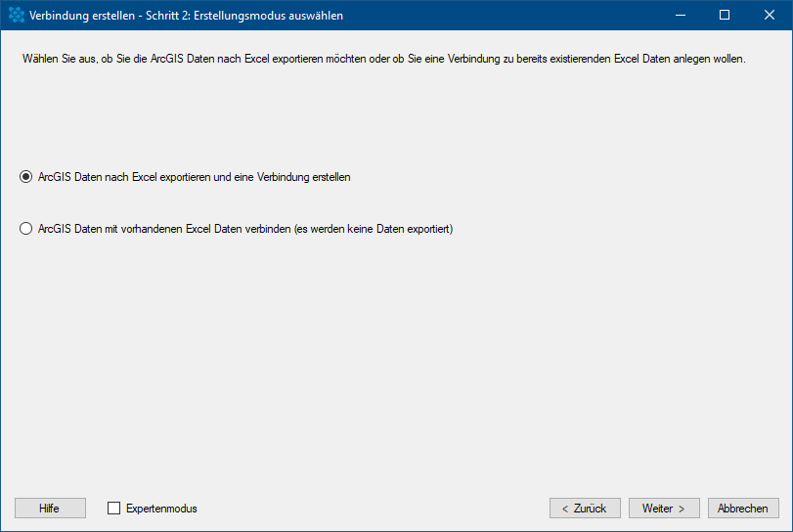Click the window title 'Verbindung erstellen - Schritt 2'
Viewport: 793px width, 532px height.
(186, 16)
